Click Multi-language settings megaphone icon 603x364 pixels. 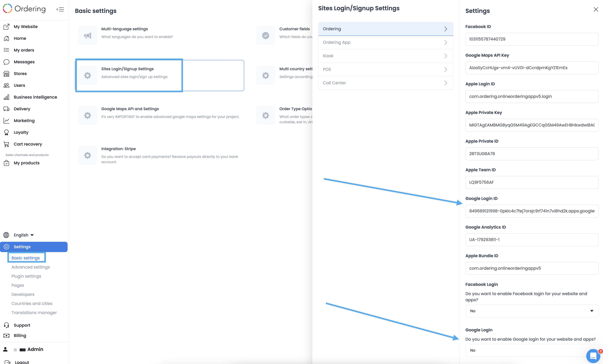tap(88, 35)
